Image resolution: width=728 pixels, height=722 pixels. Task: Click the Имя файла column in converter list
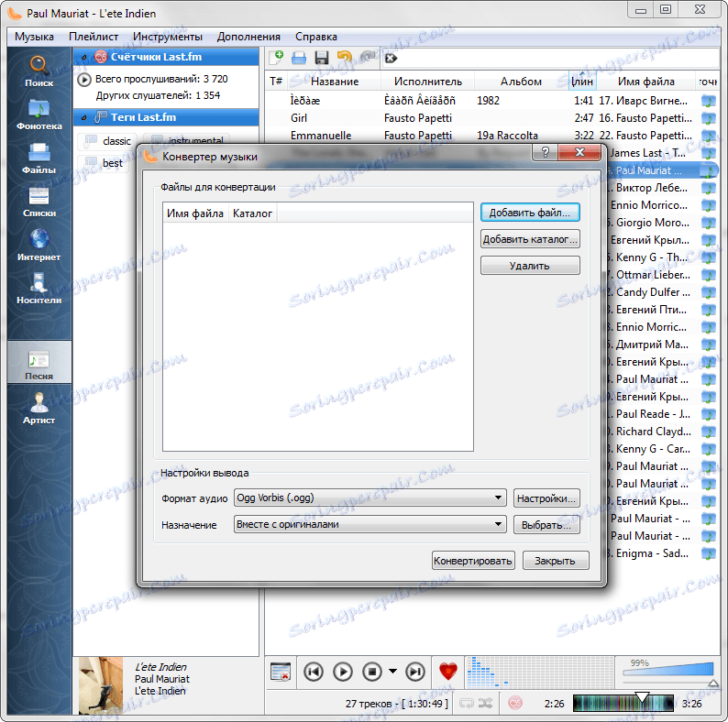[195, 213]
